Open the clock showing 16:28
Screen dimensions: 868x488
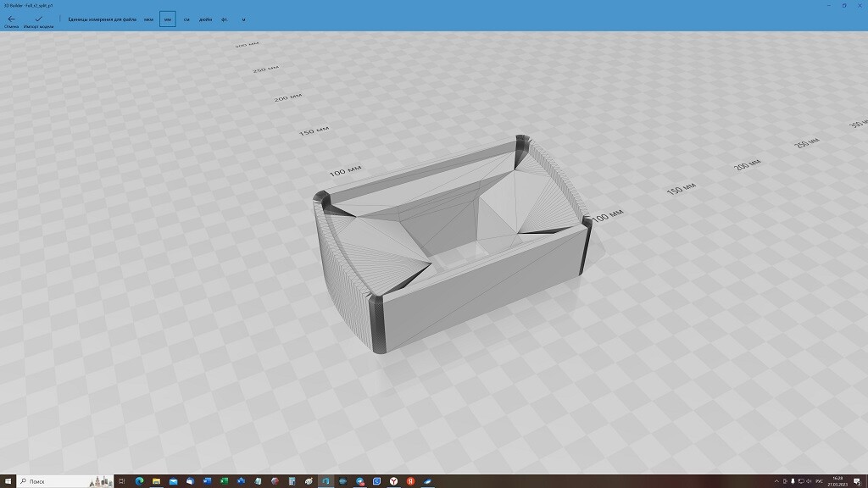coord(837,481)
